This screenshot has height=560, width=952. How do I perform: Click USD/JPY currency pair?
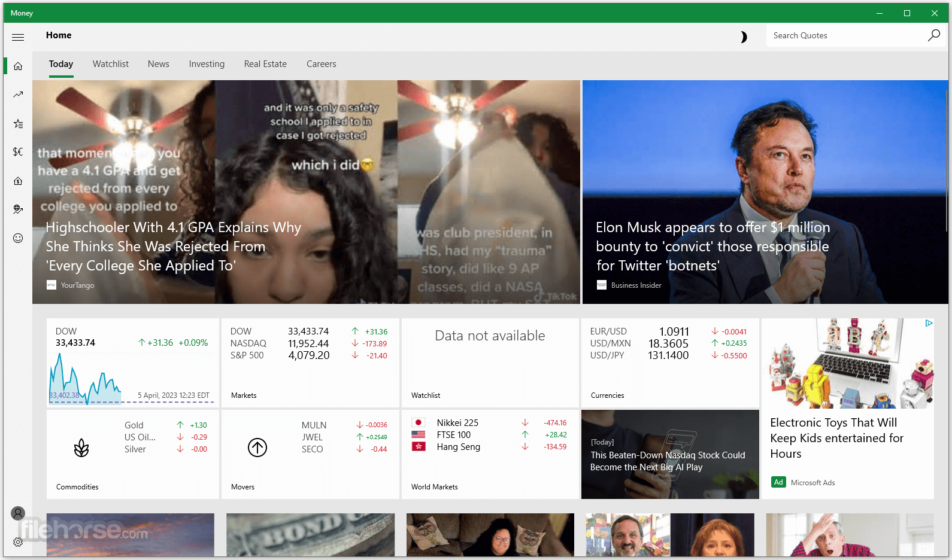click(x=607, y=355)
